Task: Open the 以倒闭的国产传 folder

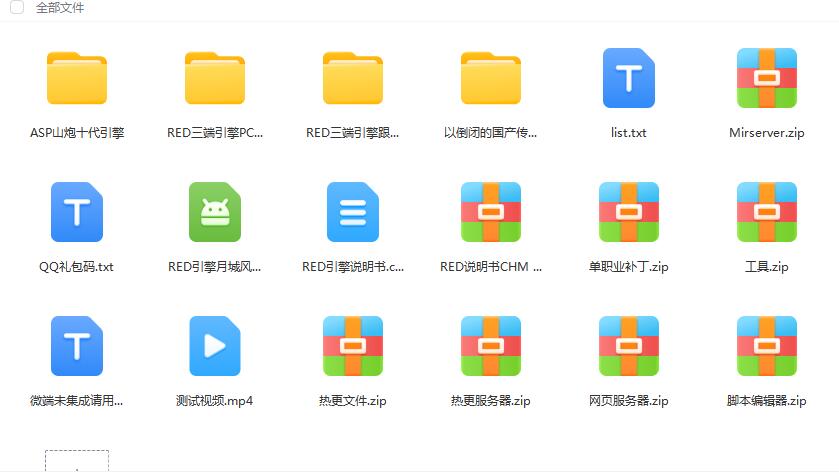Action: click(x=491, y=78)
